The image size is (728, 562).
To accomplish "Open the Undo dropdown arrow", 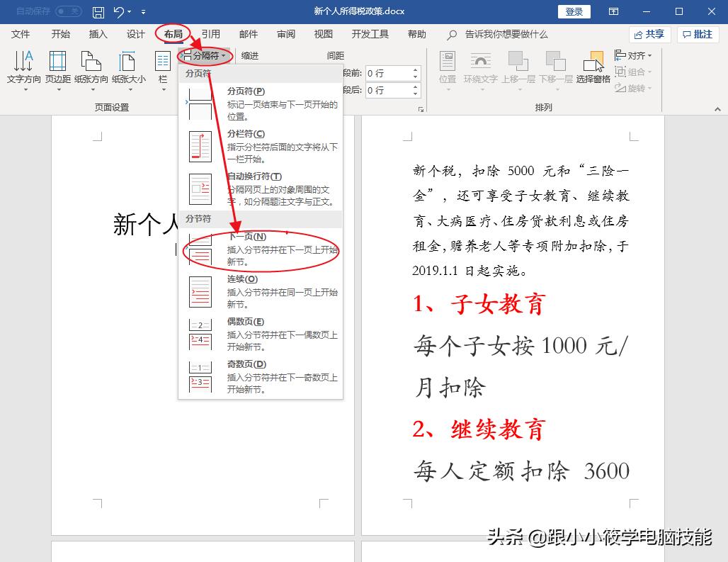I will point(128,11).
